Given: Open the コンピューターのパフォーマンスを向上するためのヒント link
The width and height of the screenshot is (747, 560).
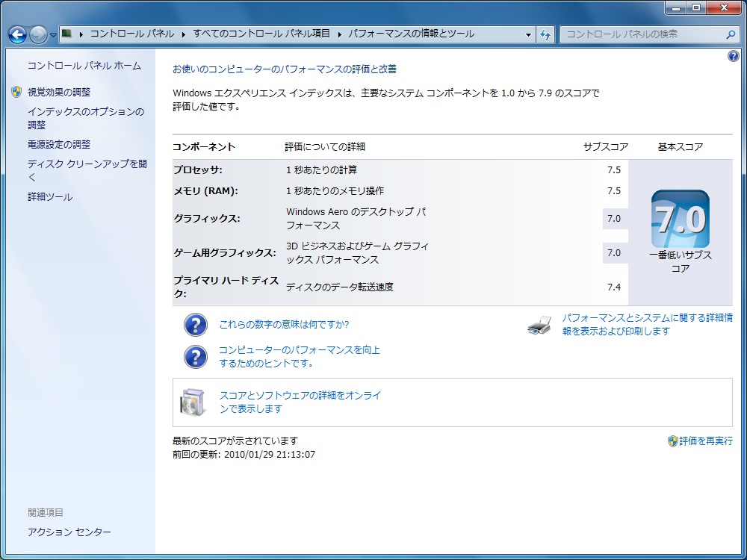Looking at the screenshot, I should coord(300,357).
